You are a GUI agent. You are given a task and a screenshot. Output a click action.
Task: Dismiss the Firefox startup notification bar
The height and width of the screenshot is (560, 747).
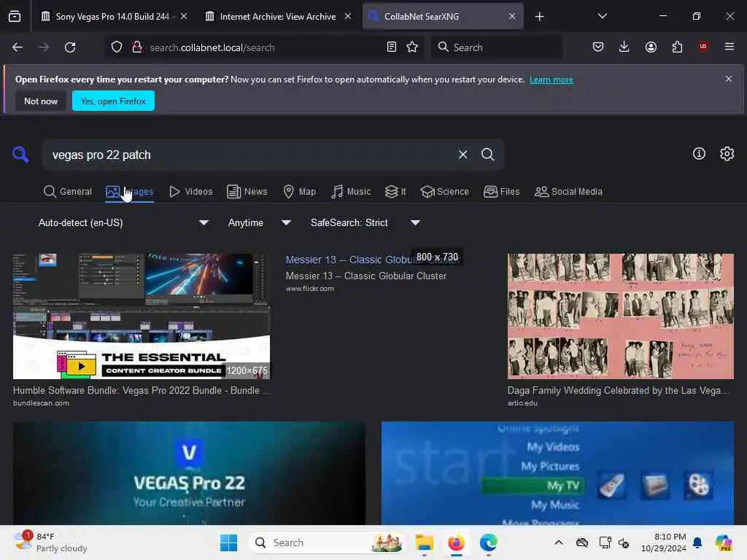[729, 79]
